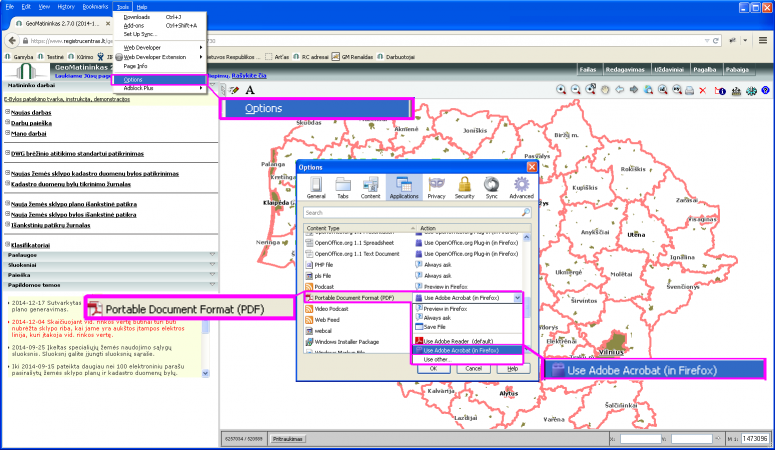Click the map scale input field

click(755, 439)
